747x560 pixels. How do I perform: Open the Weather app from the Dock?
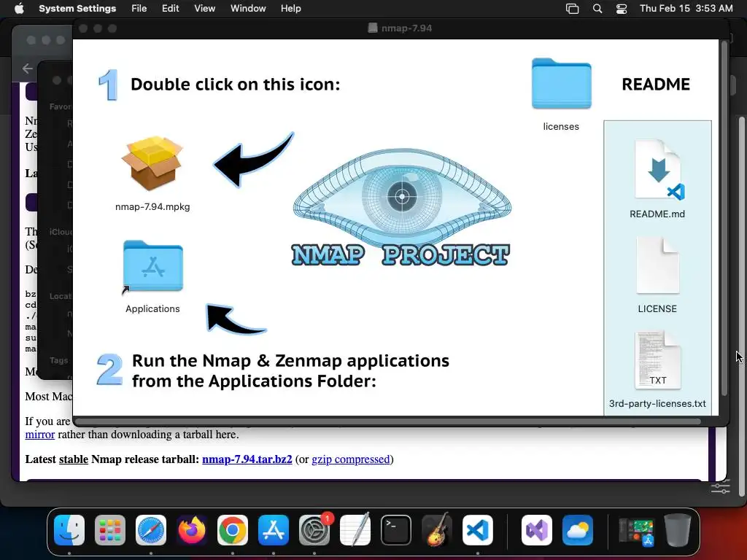click(x=578, y=530)
